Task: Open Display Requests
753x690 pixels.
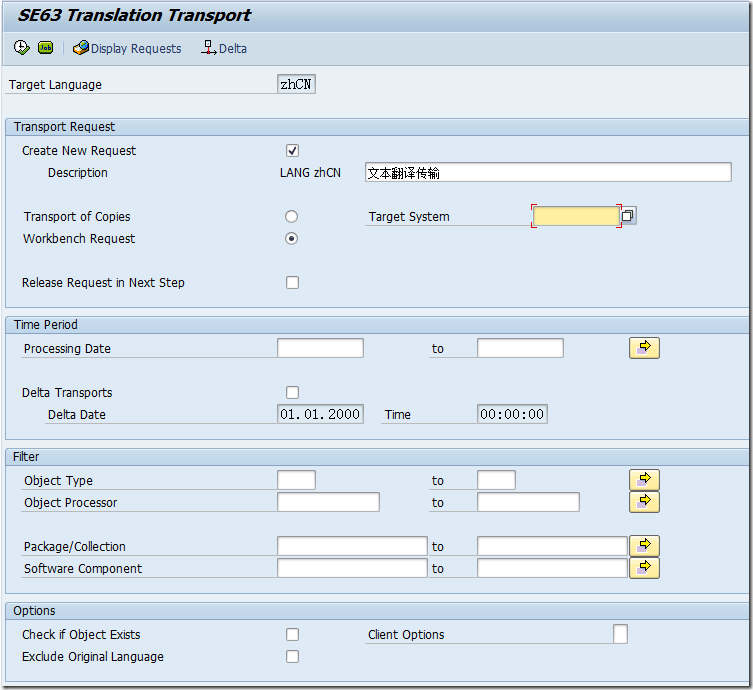Action: [127, 48]
